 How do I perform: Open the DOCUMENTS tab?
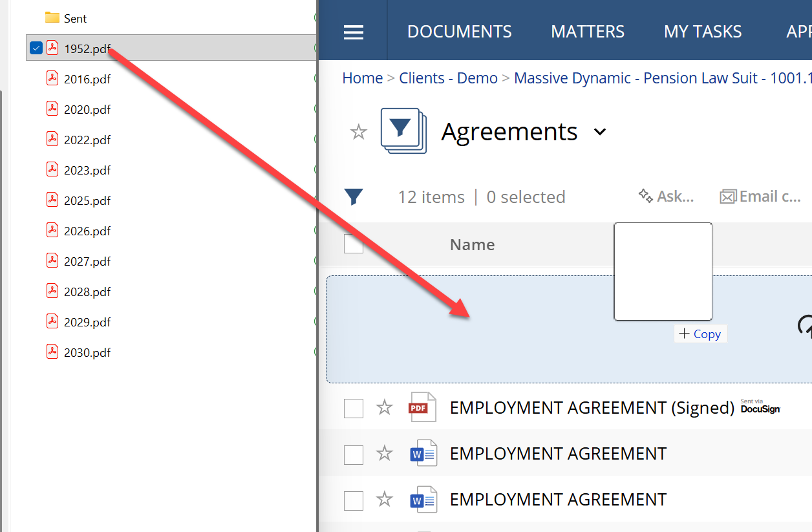point(459,32)
